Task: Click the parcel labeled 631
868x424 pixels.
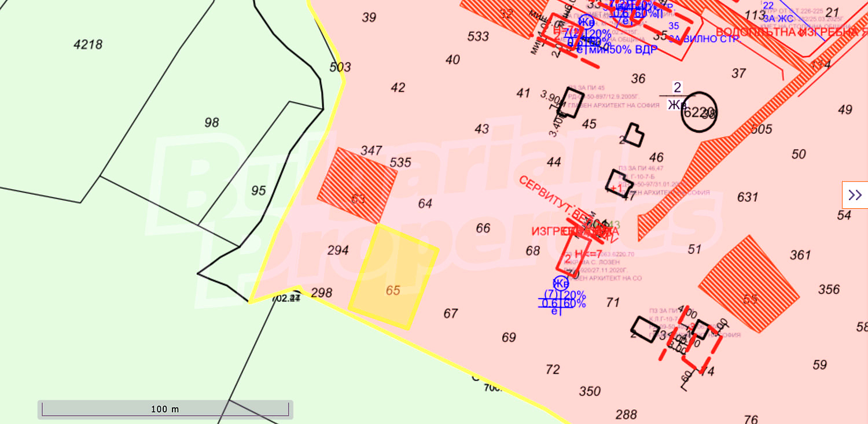Action: (747, 197)
